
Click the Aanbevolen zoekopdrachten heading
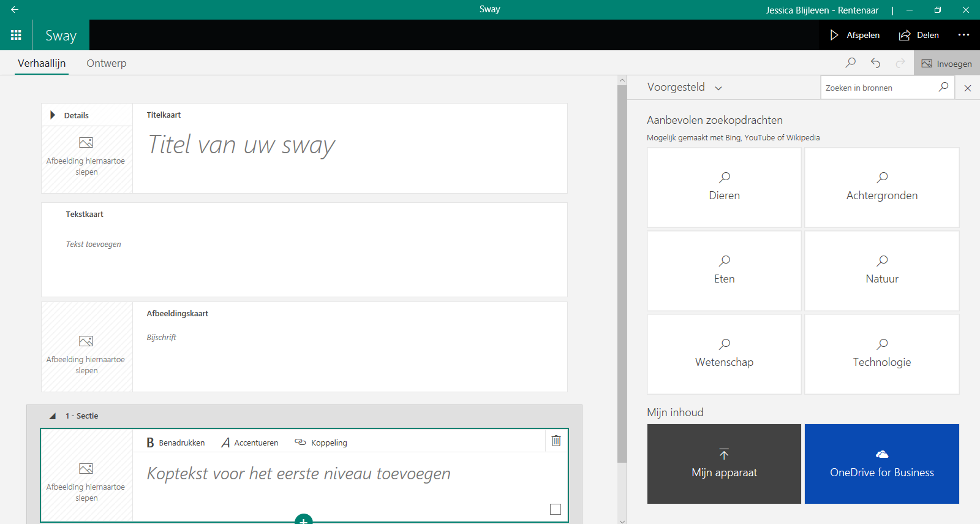715,120
